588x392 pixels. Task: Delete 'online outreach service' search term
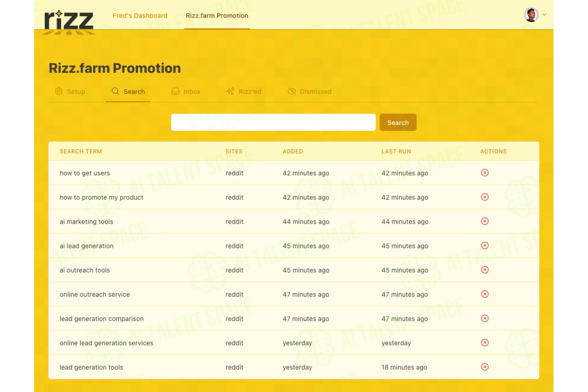(x=485, y=294)
